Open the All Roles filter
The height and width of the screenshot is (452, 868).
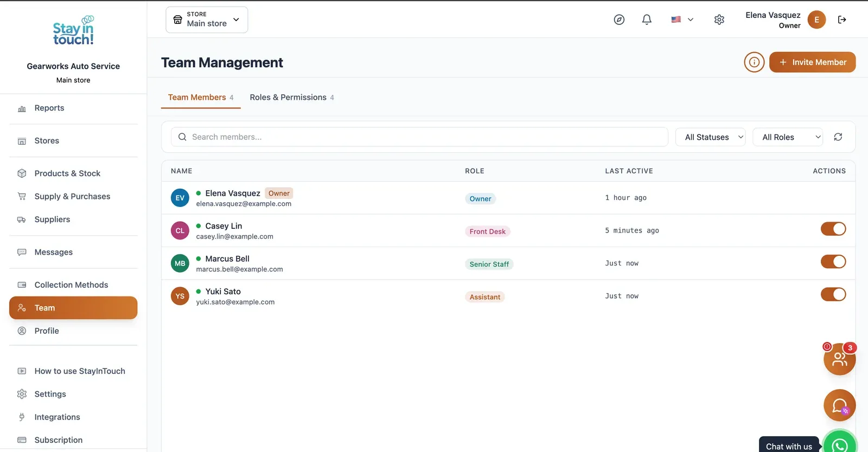[788, 137]
